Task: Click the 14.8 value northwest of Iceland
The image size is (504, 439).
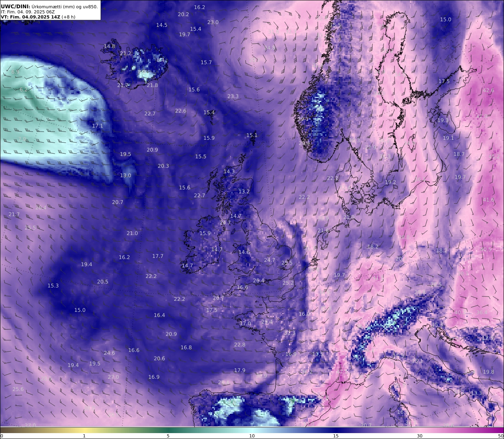Action: coord(109,46)
